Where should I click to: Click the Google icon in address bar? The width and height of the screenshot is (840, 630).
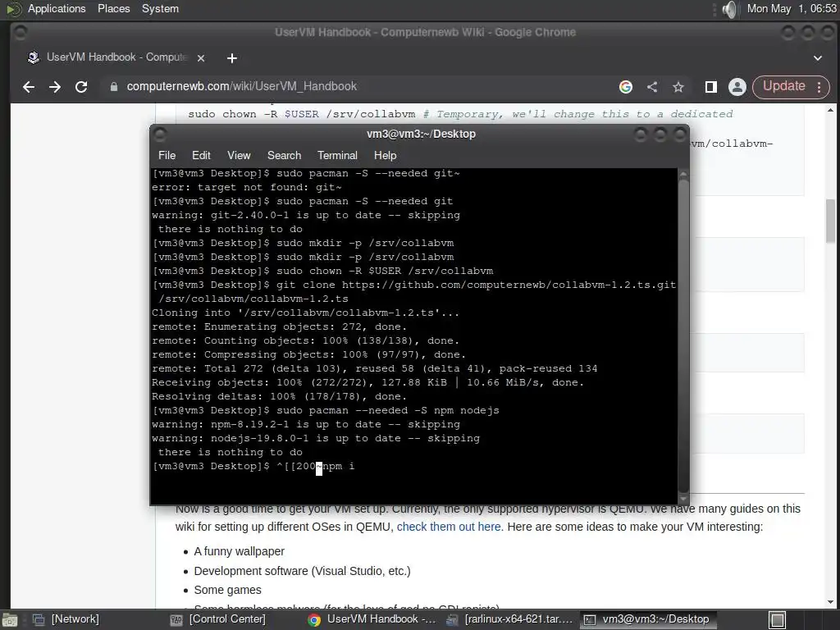pyautogui.click(x=626, y=87)
